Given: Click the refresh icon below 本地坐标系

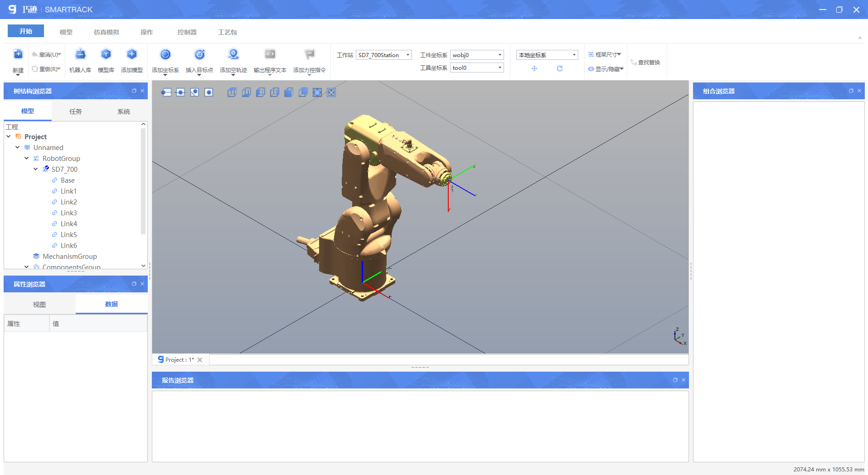Looking at the screenshot, I should pos(560,68).
